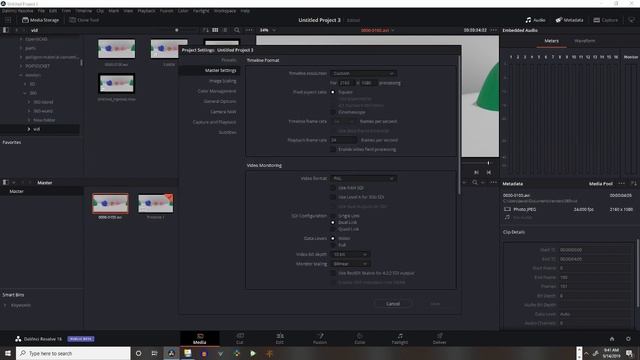The image size is (640, 360).
Task: Switch media storage to list view
Action: [225, 30]
